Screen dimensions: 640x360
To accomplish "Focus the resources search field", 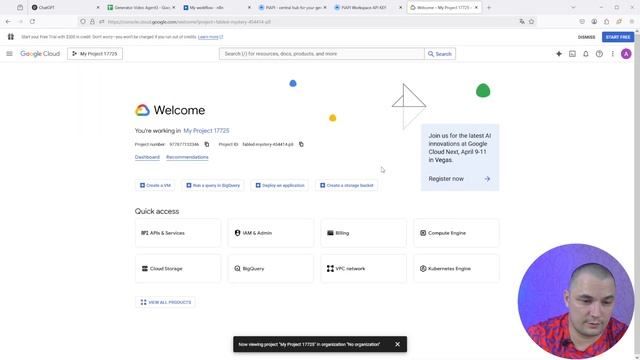I will pos(322,53).
